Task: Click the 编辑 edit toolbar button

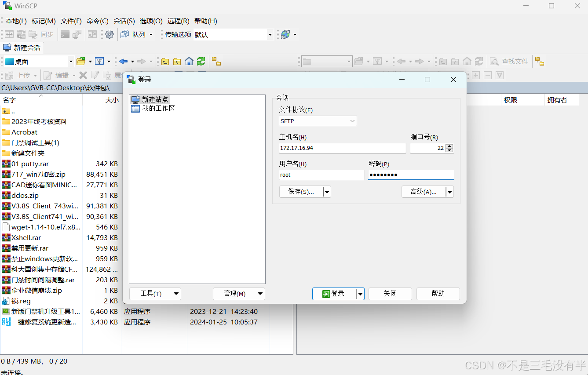Action: [57, 75]
